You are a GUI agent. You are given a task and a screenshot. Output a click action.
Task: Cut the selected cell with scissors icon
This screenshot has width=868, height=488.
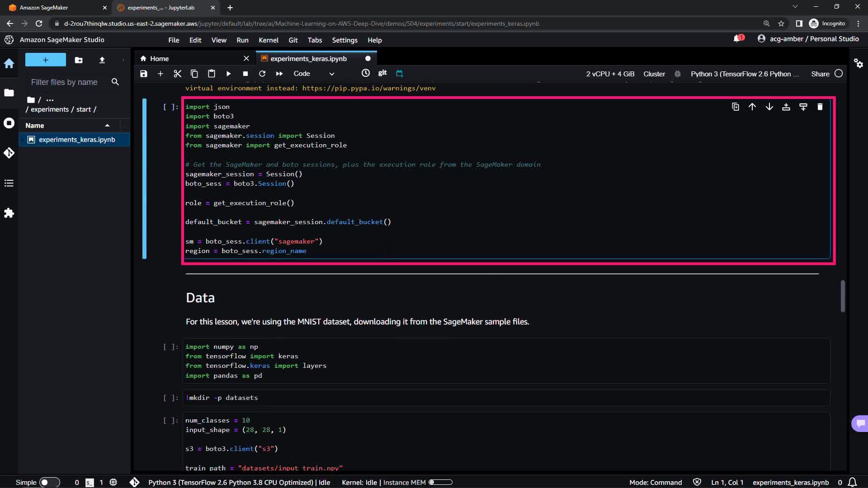click(177, 74)
